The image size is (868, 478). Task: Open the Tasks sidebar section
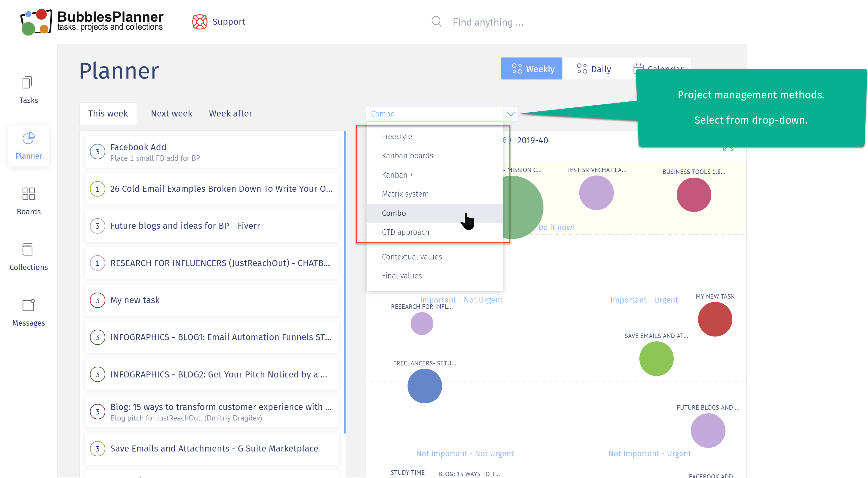(28, 90)
